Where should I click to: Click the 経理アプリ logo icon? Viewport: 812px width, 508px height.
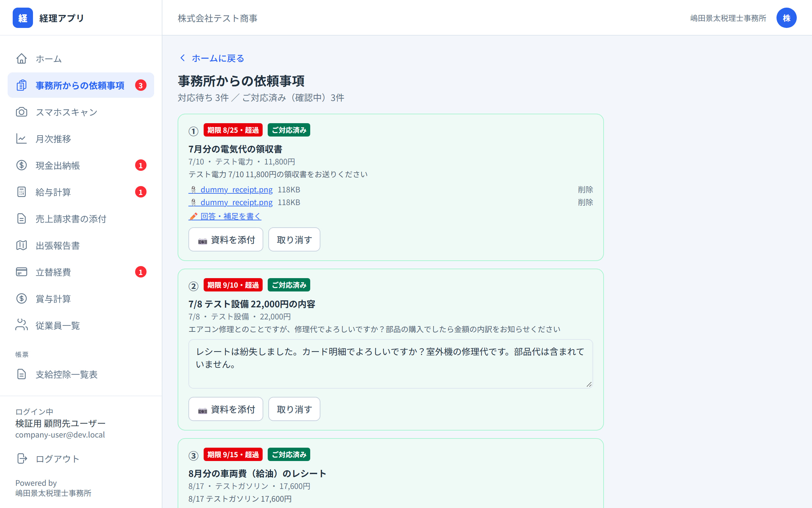click(23, 18)
